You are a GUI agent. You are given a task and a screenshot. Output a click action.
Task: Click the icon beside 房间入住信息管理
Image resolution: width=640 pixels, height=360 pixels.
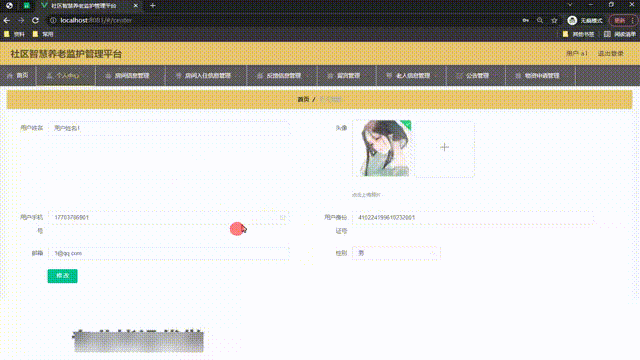pos(178,76)
